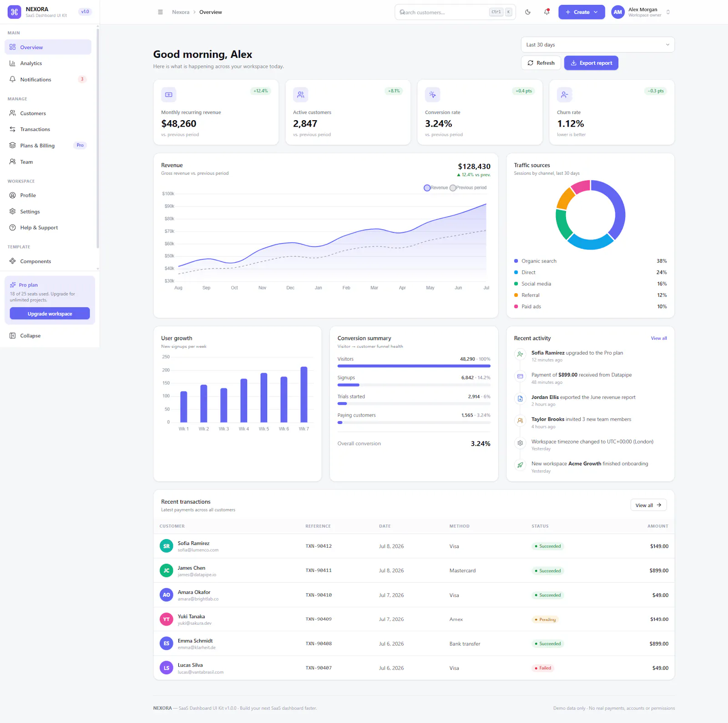Focus the Search customers input field
Viewport: 728px width, 723px height.
click(455, 12)
